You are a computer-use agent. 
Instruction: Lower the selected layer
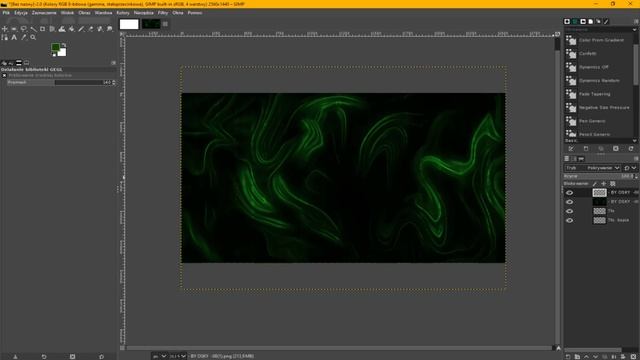point(596,357)
